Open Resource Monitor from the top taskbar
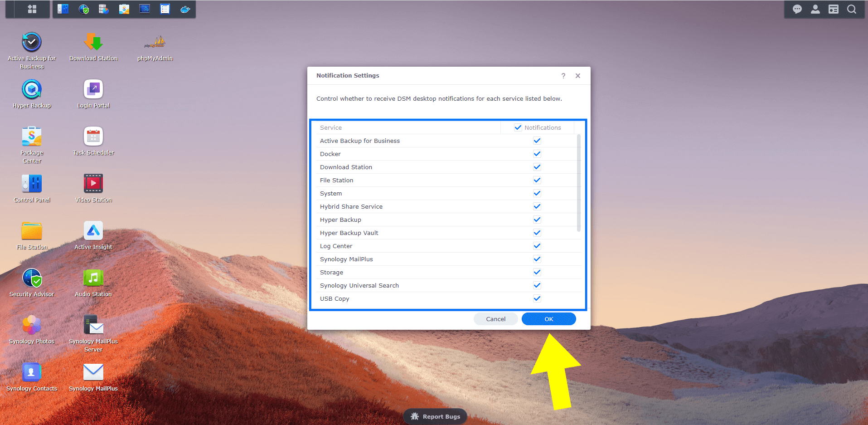The width and height of the screenshot is (868, 425). pos(145,9)
